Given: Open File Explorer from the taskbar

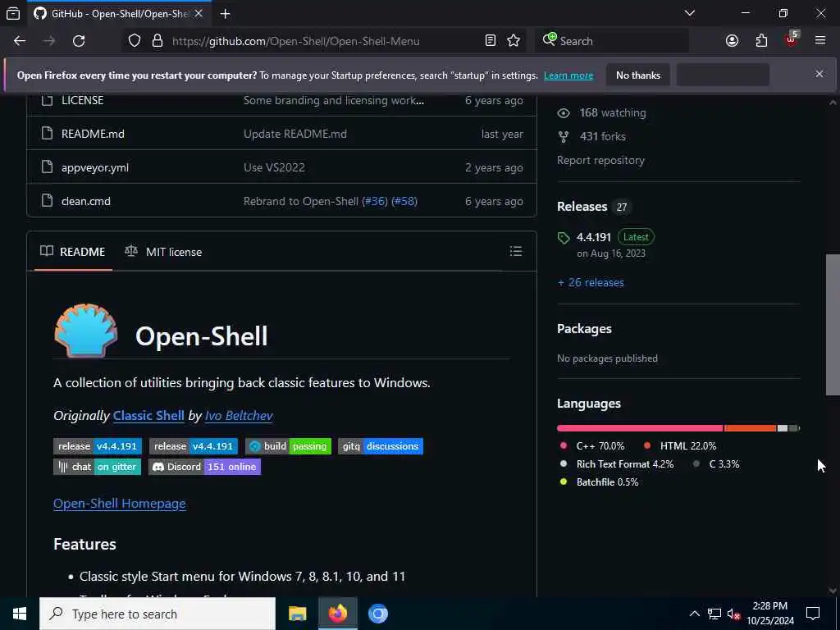Looking at the screenshot, I should pos(297,614).
